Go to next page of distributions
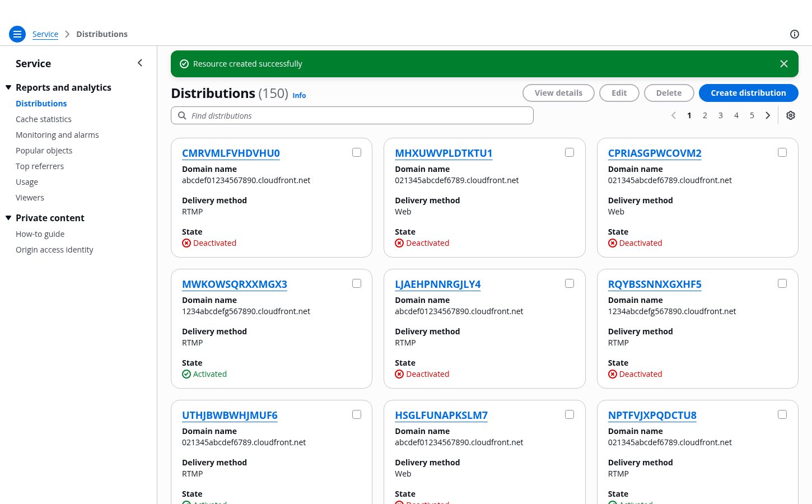 tap(768, 115)
